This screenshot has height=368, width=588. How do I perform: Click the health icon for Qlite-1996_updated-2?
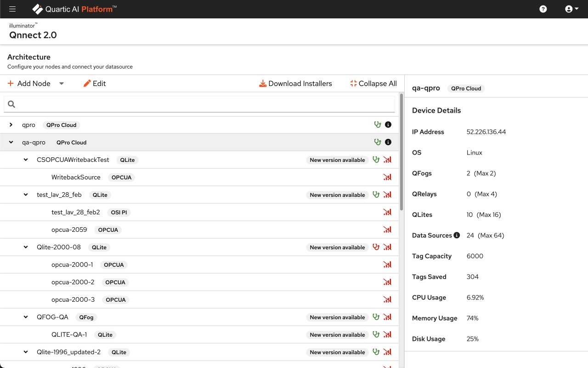coord(376,352)
